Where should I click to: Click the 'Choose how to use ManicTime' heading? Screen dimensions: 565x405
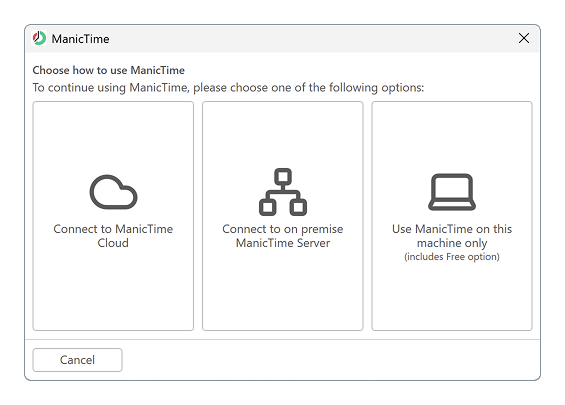point(108,70)
